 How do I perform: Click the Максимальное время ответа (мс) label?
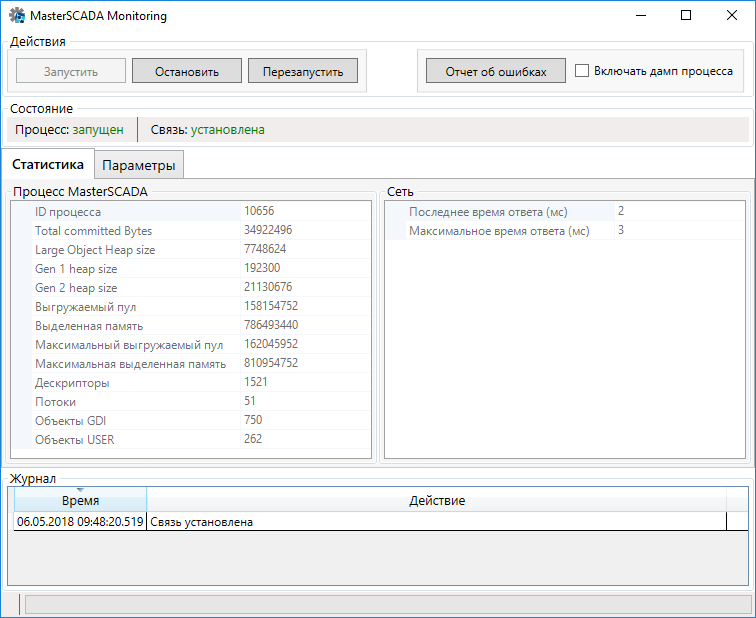[499, 231]
